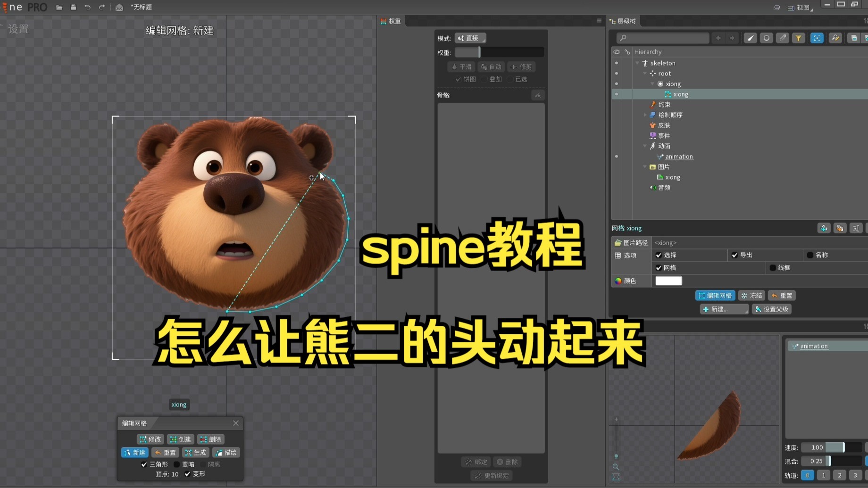Toggle the 导出 option checkbox
The height and width of the screenshot is (488, 868).
pyautogui.click(x=734, y=255)
